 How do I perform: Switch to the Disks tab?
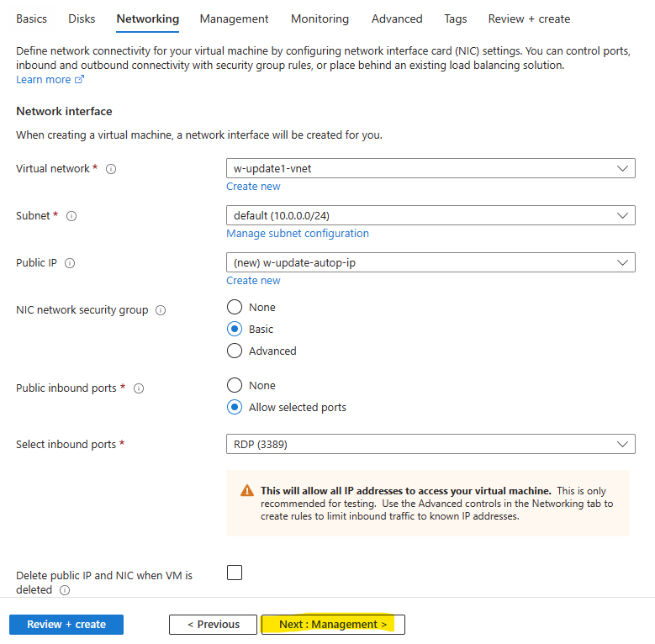[82, 18]
